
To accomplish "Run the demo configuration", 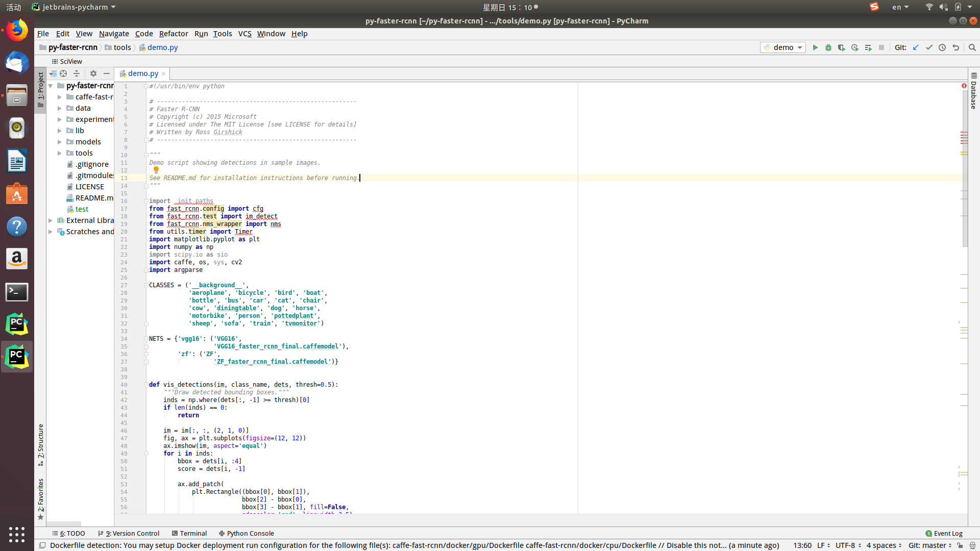I will pos(815,47).
